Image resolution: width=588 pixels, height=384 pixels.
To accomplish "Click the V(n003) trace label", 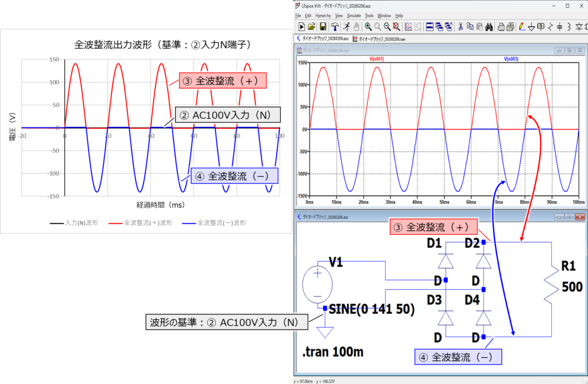I will point(511,59).
